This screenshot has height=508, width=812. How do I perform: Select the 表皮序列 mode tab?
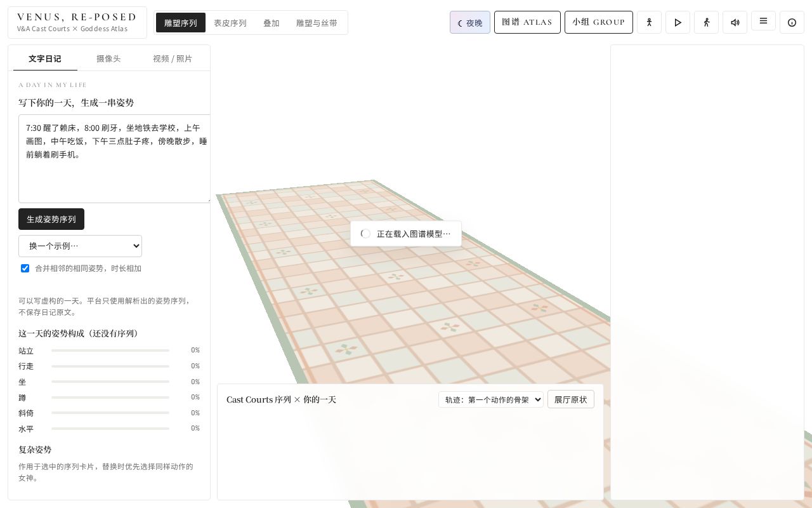point(230,23)
